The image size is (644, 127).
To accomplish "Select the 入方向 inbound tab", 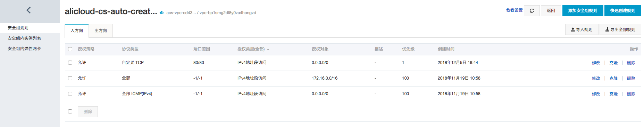I will (77, 30).
